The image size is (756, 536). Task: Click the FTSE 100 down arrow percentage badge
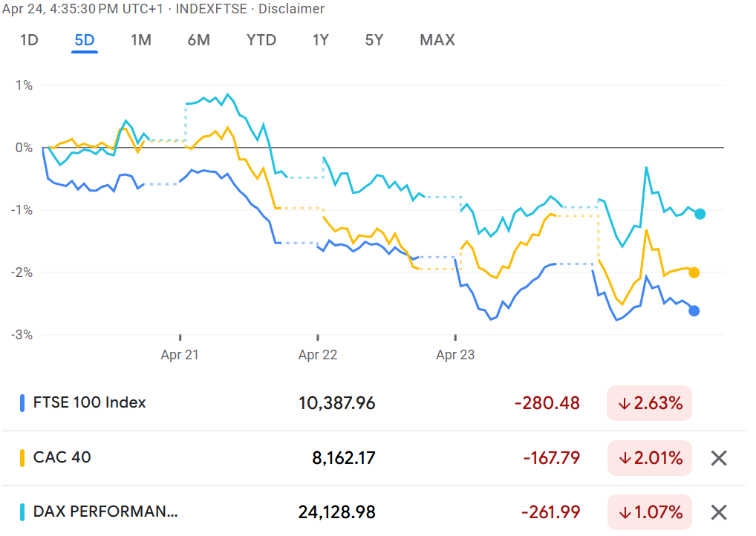pos(649,404)
